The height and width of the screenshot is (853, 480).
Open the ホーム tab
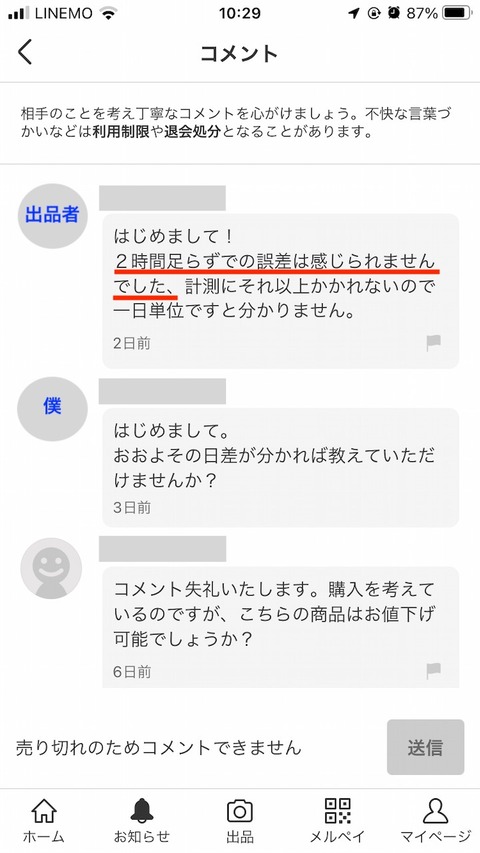pos(44,820)
